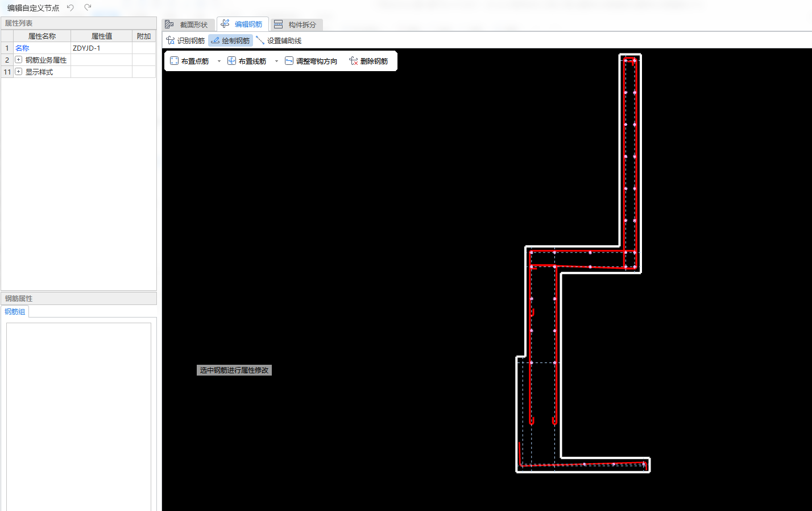The width and height of the screenshot is (812, 511).
Task: Click the 附加 column header
Action: [x=144, y=36]
